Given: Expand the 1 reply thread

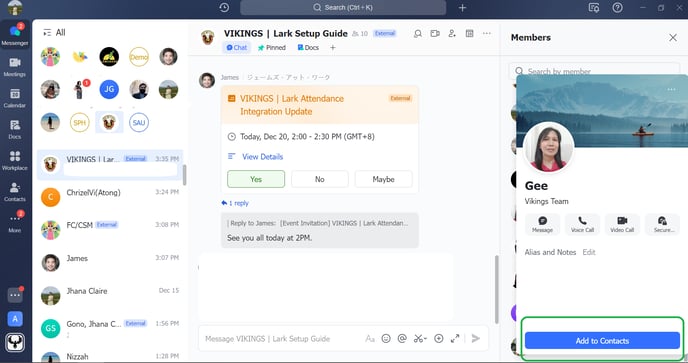Looking at the screenshot, I should point(235,203).
